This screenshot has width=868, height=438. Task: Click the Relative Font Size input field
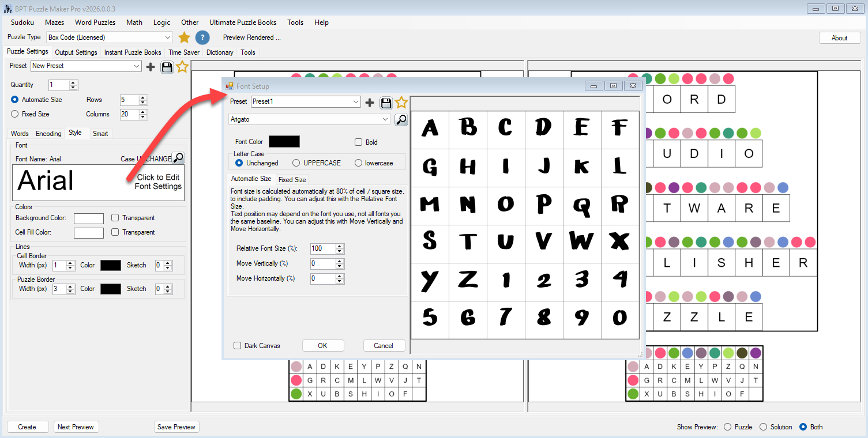322,249
